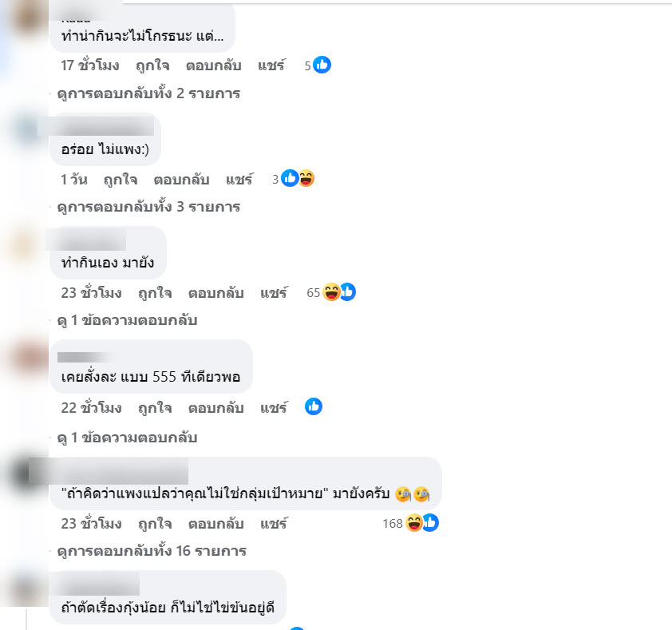
Task: Open the 22 ชั่วโมง timestamp link
Action: (91, 408)
